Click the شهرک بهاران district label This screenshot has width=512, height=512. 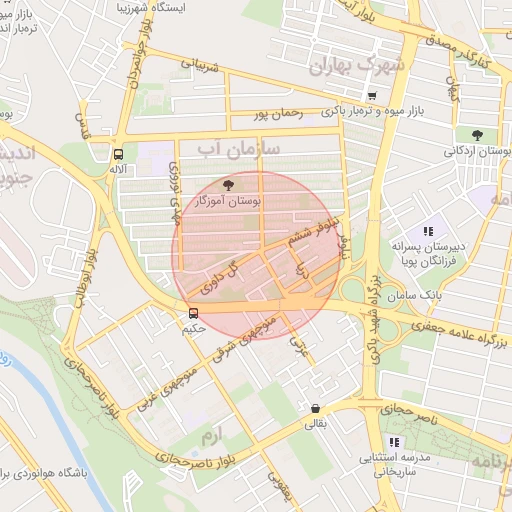click(357, 66)
